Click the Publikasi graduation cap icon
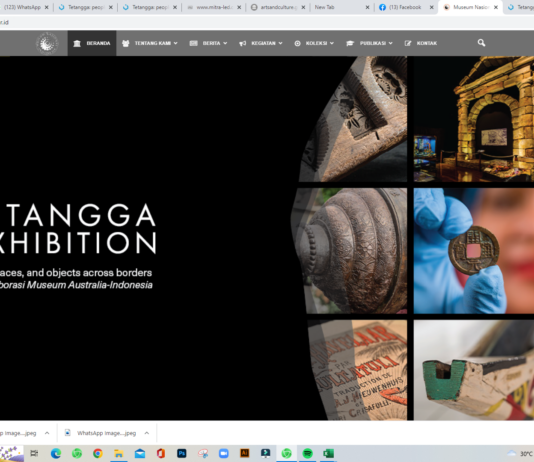This screenshot has height=462, width=534. pyautogui.click(x=350, y=43)
